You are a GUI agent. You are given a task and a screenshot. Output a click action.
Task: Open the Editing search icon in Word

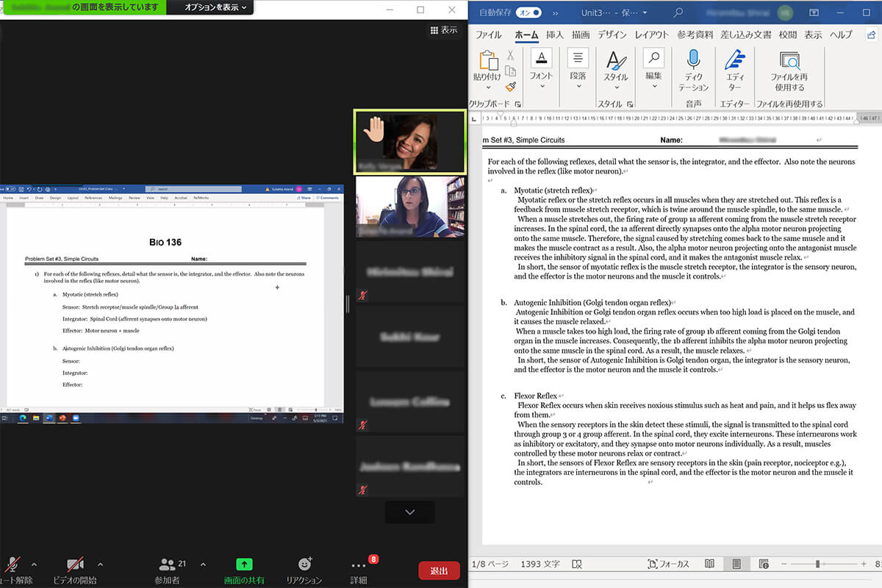click(x=653, y=58)
